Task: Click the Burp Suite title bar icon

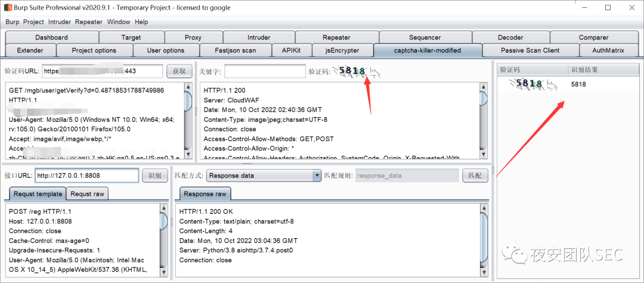Action: click(x=8, y=7)
